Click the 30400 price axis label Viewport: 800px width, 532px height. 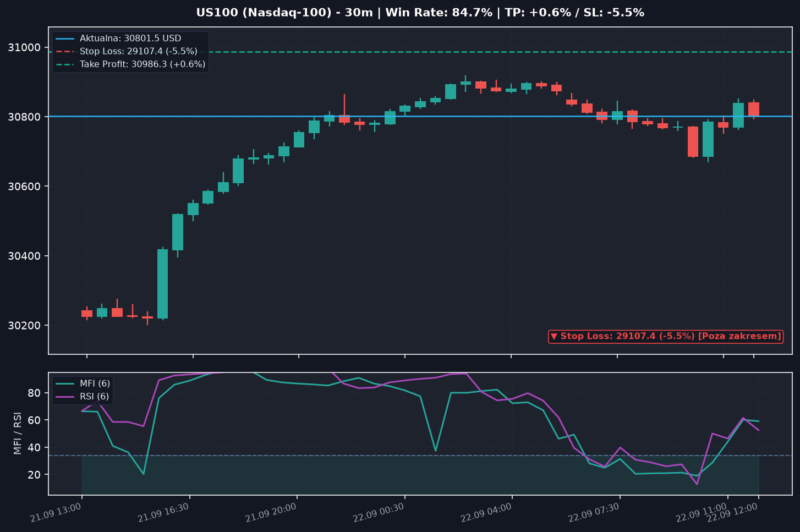click(x=25, y=256)
